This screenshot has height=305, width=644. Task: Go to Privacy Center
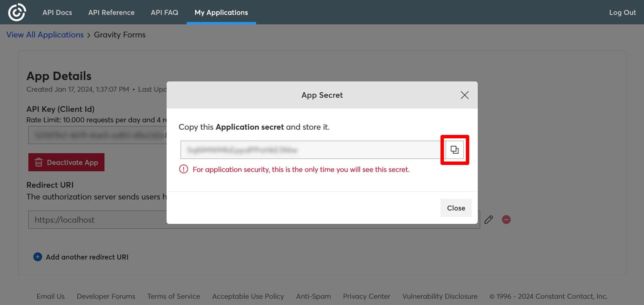(x=367, y=296)
